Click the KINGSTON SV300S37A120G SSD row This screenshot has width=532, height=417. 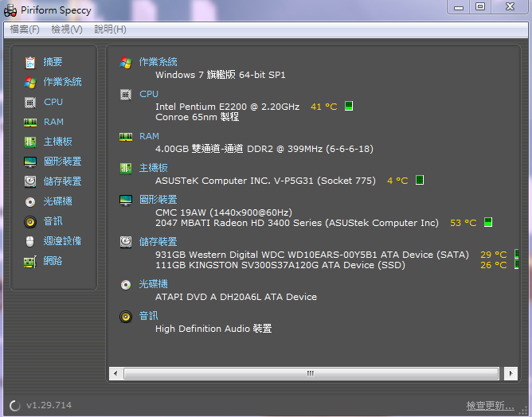coord(280,266)
